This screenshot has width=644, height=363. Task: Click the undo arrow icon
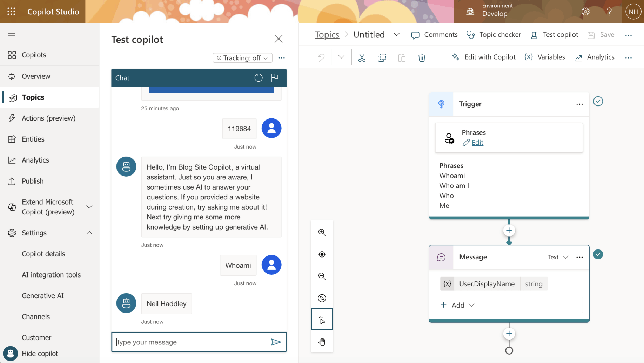pyautogui.click(x=321, y=57)
